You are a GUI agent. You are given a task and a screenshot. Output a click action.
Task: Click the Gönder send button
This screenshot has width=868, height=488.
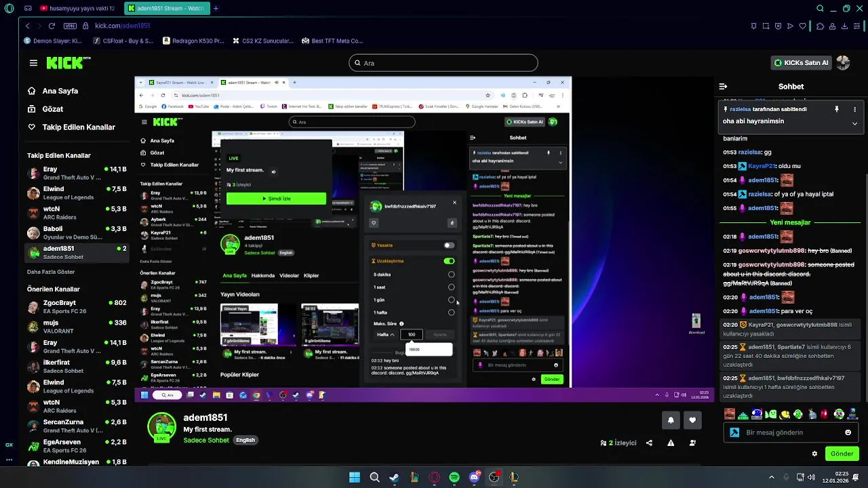point(842,454)
